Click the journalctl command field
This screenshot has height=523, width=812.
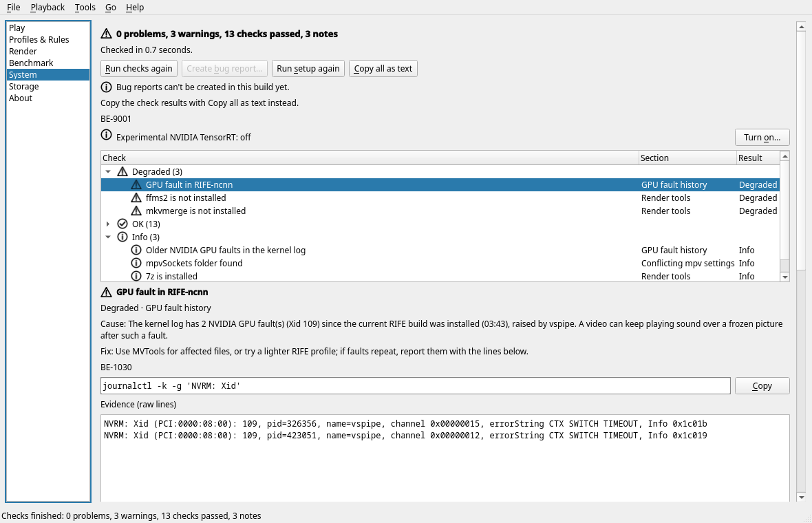pos(416,386)
